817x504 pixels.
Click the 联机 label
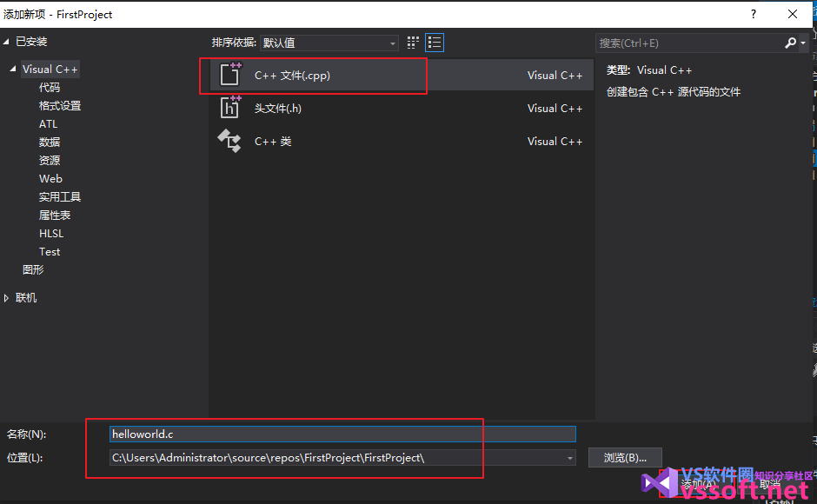26,298
